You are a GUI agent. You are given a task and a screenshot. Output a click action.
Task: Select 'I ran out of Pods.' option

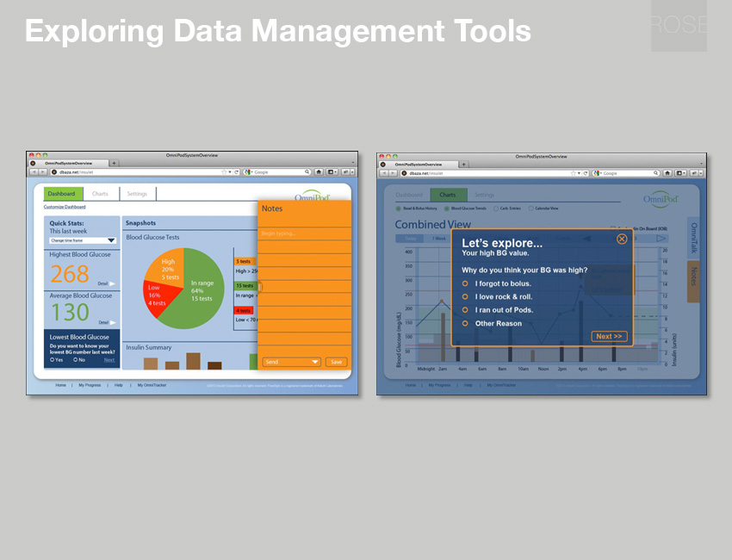point(465,309)
